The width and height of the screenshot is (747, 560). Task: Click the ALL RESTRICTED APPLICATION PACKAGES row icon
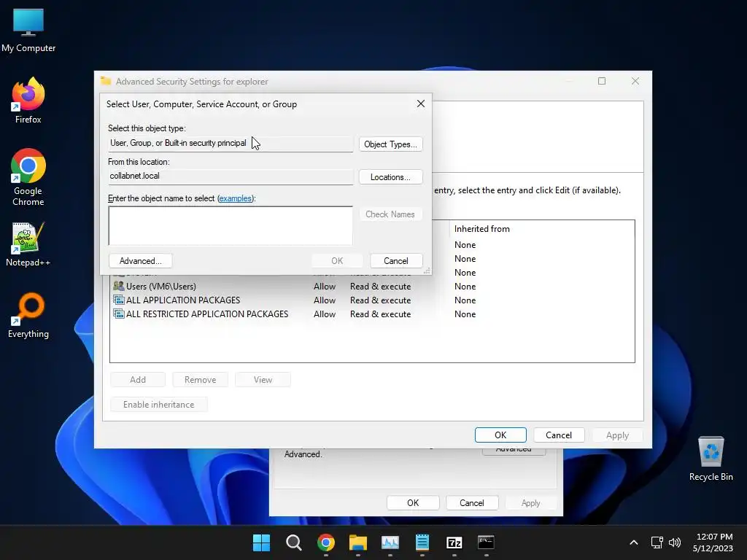click(119, 314)
